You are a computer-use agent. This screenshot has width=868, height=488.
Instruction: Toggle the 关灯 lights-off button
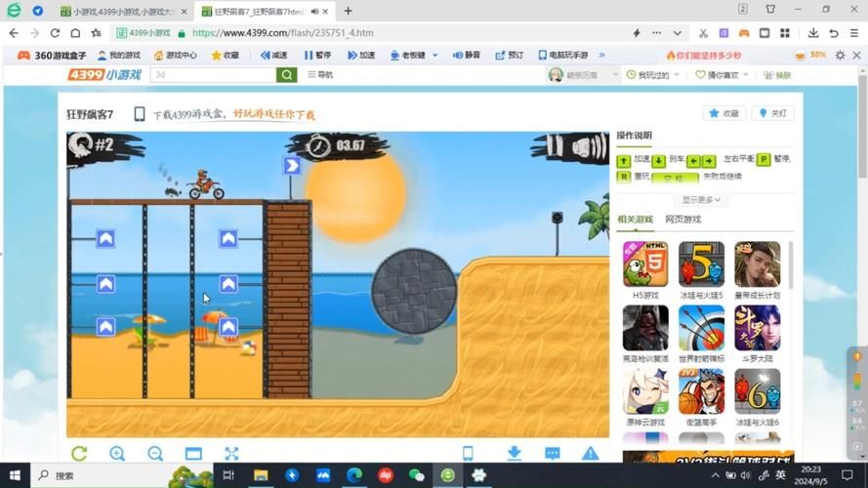click(x=772, y=113)
